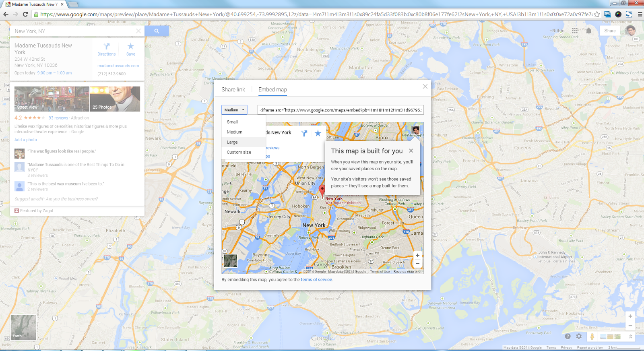Choose the Small embed size
The height and width of the screenshot is (351, 644).
click(244, 122)
